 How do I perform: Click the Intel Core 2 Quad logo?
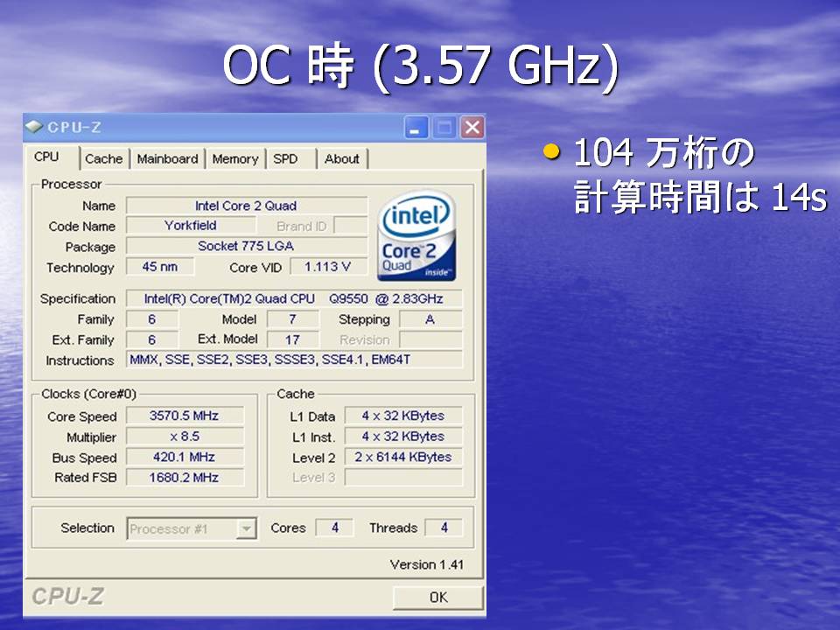coord(416,235)
